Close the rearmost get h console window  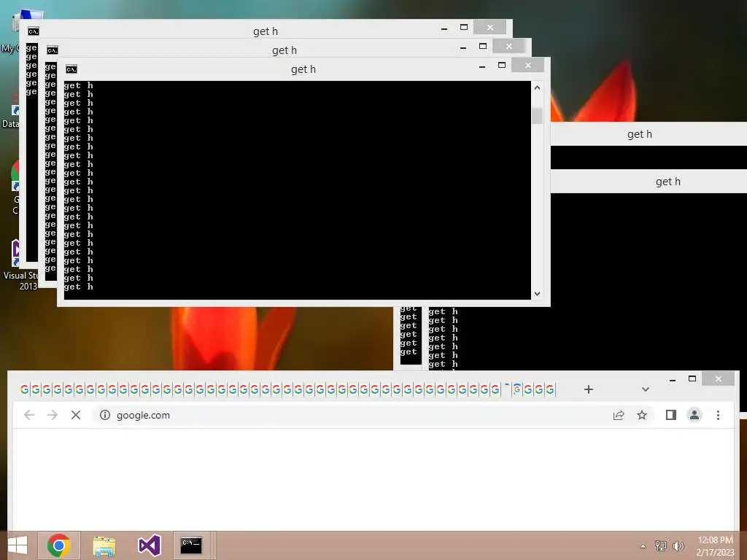[x=489, y=27]
